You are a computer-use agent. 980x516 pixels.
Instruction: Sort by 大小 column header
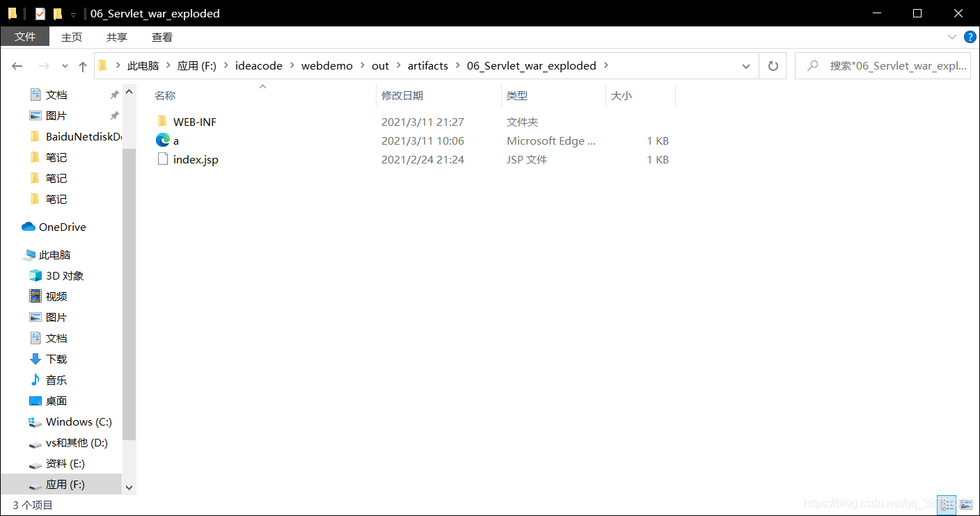click(x=622, y=95)
